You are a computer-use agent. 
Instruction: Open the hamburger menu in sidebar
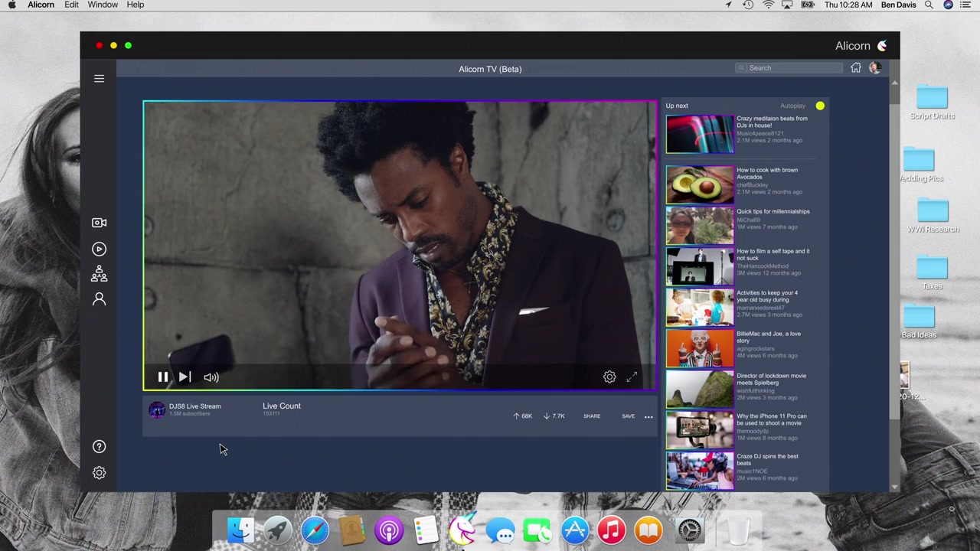click(x=99, y=79)
